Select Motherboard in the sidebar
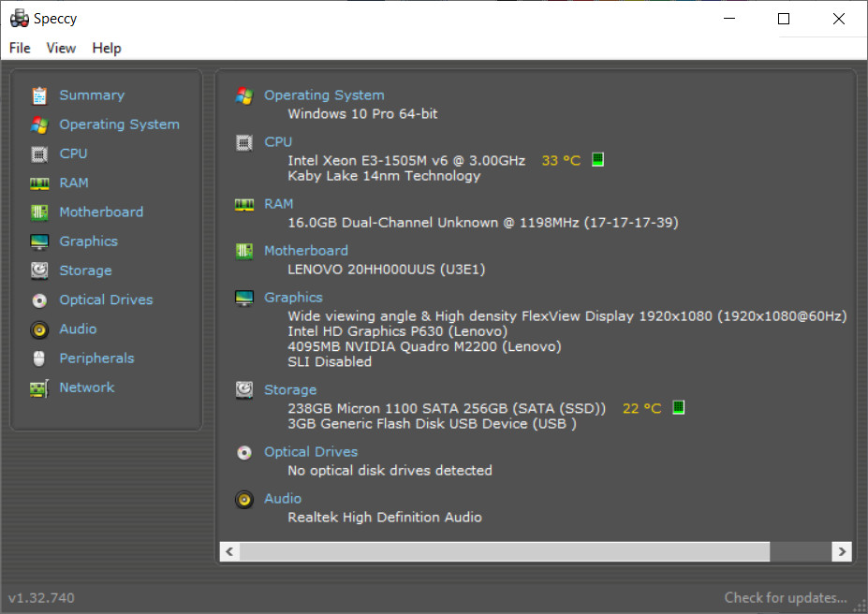This screenshot has width=868, height=614. click(101, 212)
